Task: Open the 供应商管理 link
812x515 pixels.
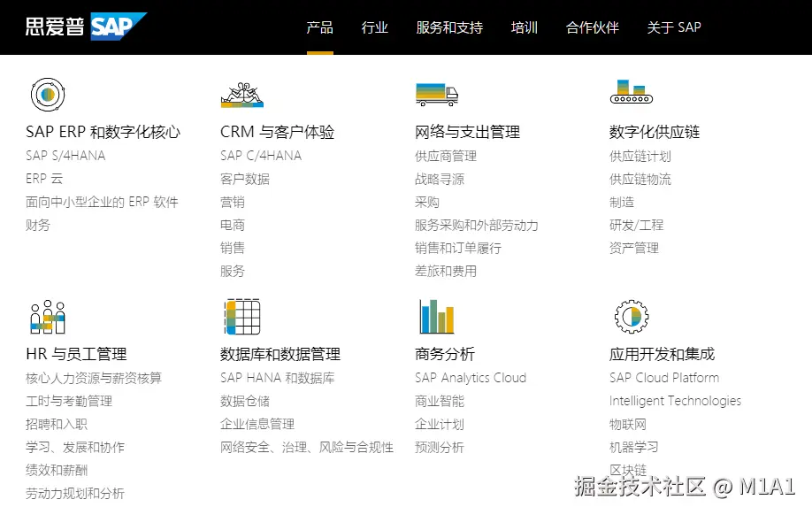Action: 446,156
